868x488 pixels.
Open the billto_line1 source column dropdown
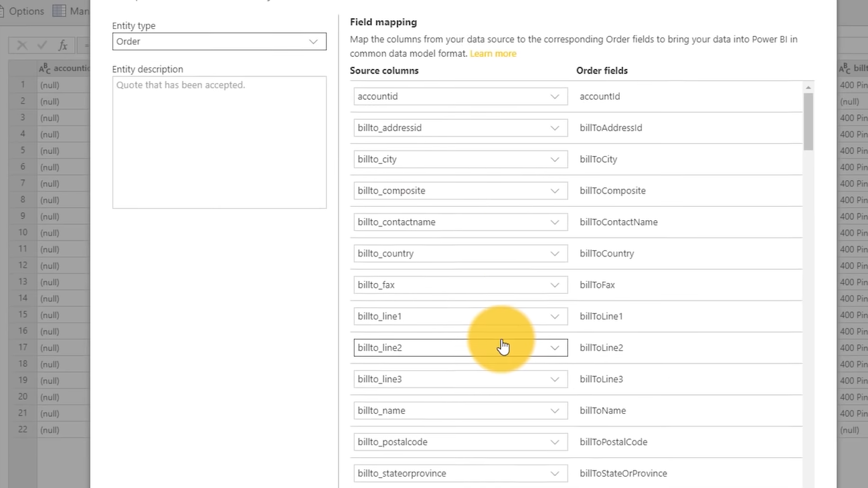click(x=460, y=317)
